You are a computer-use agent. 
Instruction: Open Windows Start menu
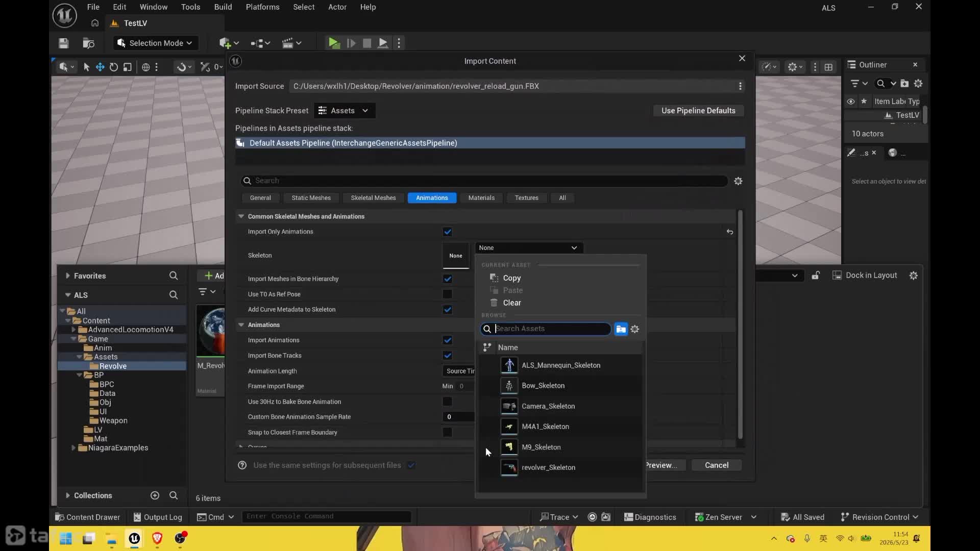[x=65, y=538]
